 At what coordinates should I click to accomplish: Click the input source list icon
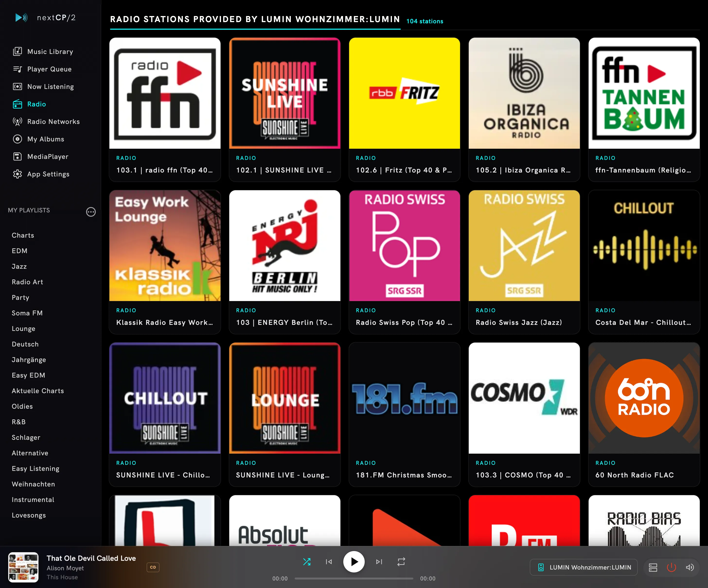653,567
